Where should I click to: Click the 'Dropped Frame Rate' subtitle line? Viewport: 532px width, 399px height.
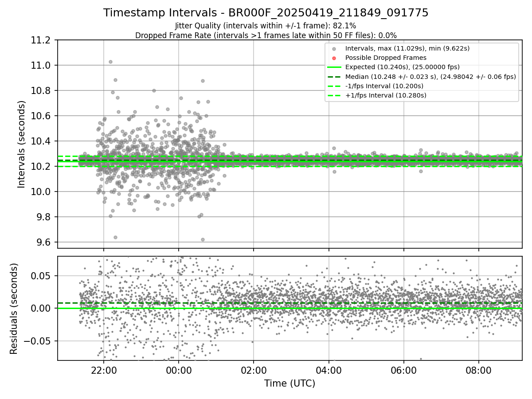coord(266,35)
